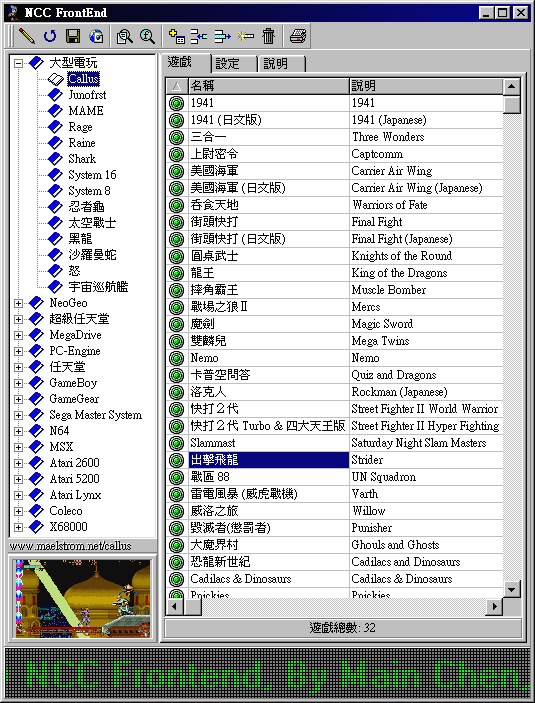Click the printer icon in toolbar
535x703 pixels.
[298, 36]
